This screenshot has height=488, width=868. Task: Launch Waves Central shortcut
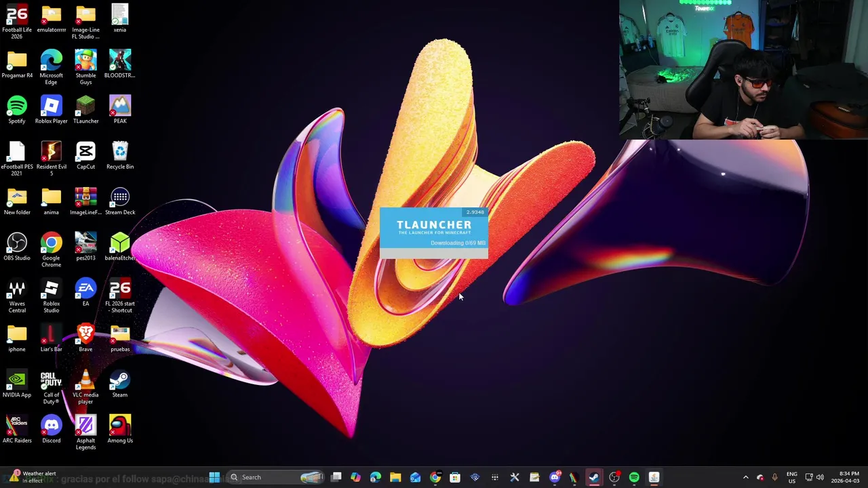[x=17, y=296]
